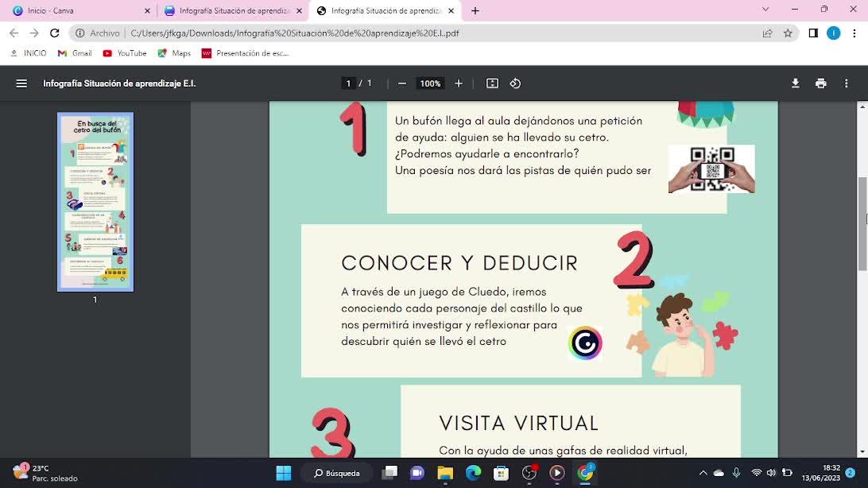Open the weather widget showing 23°C

[45, 473]
